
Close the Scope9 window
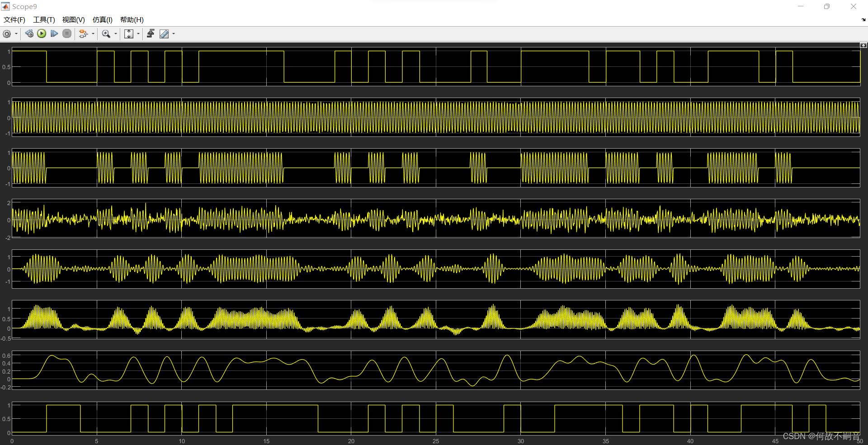coord(854,6)
